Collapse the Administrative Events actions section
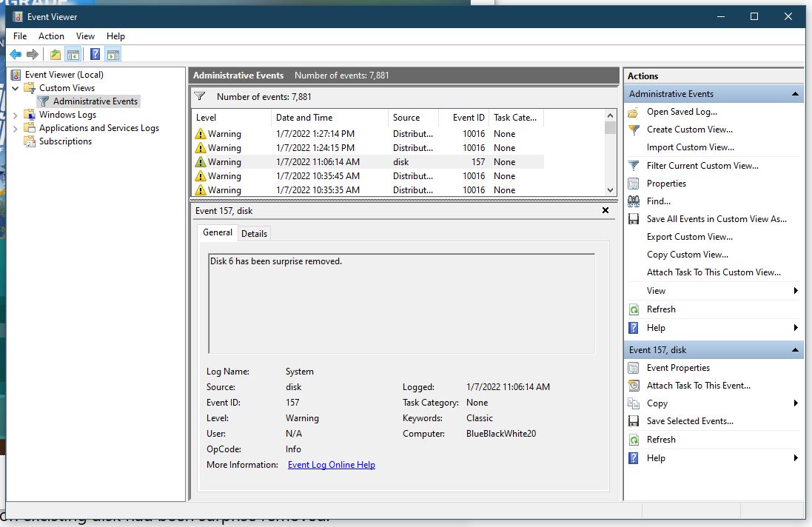Screen dimensions: 812x527 795,94
